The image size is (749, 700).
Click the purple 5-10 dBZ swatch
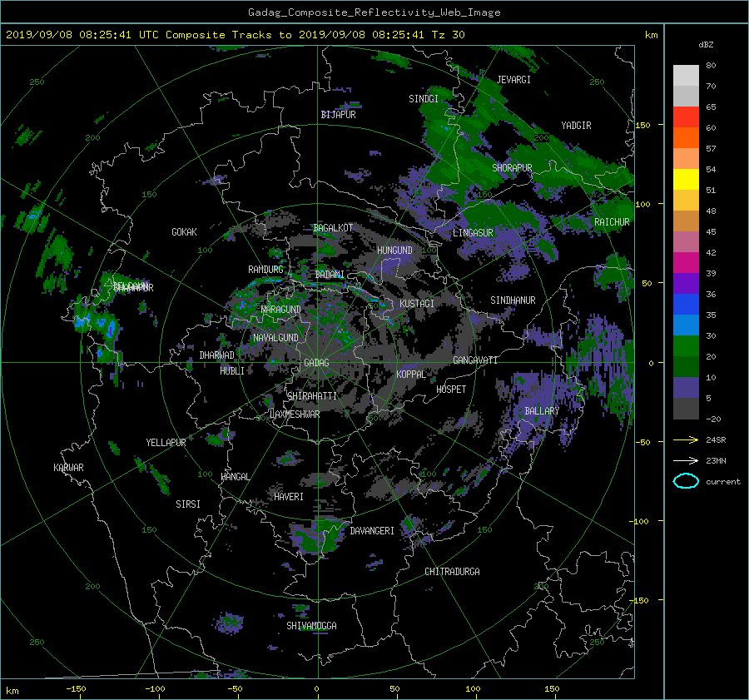pos(686,388)
